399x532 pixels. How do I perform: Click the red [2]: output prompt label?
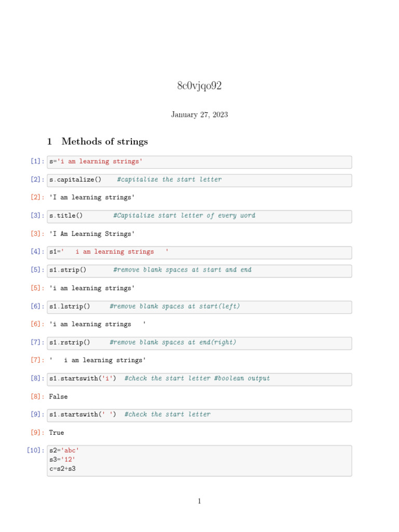click(37, 197)
